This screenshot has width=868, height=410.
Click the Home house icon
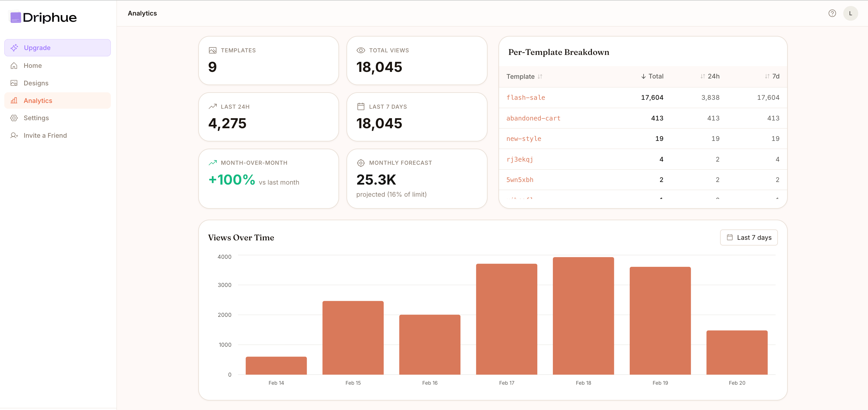point(14,66)
